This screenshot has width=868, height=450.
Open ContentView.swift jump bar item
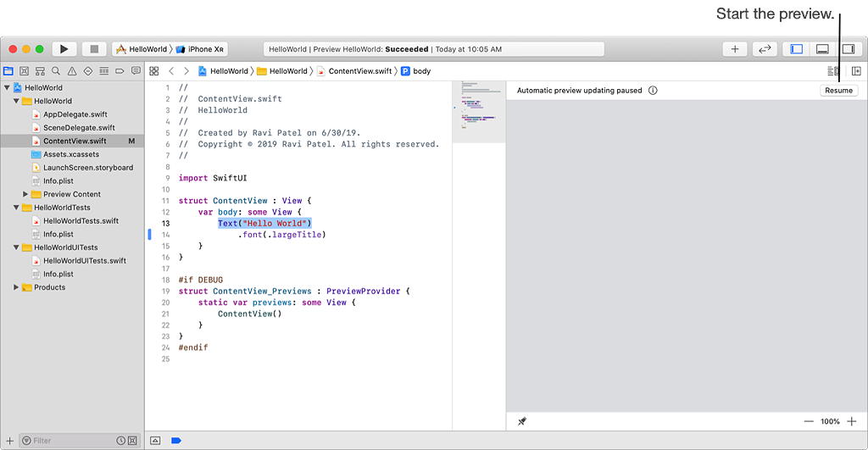(x=354, y=71)
